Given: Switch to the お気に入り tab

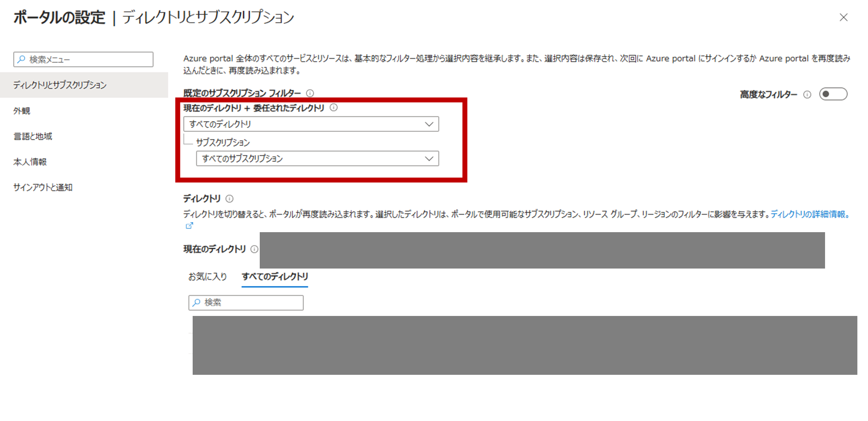Looking at the screenshot, I should (207, 277).
